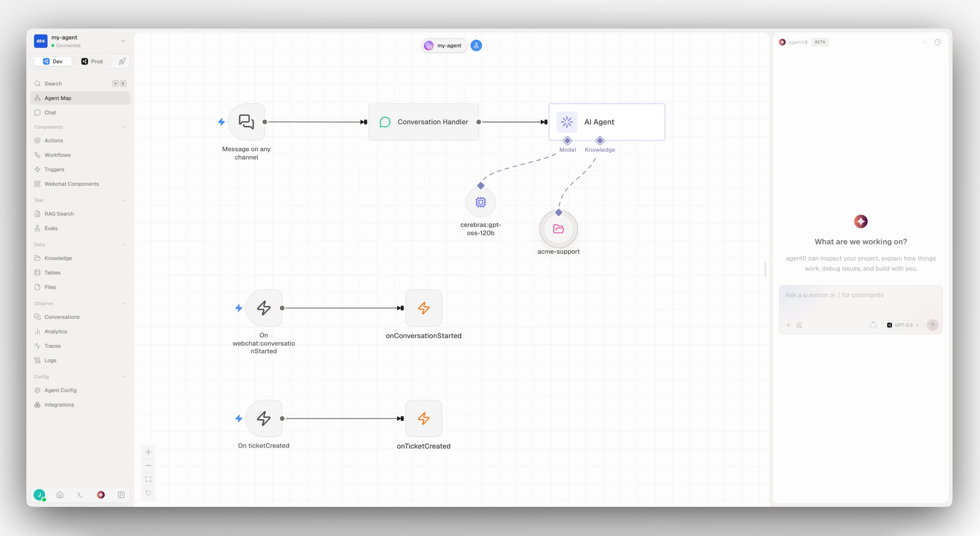Open RAG Search page
Image resolution: width=980 pixels, height=536 pixels.
(x=80, y=214)
